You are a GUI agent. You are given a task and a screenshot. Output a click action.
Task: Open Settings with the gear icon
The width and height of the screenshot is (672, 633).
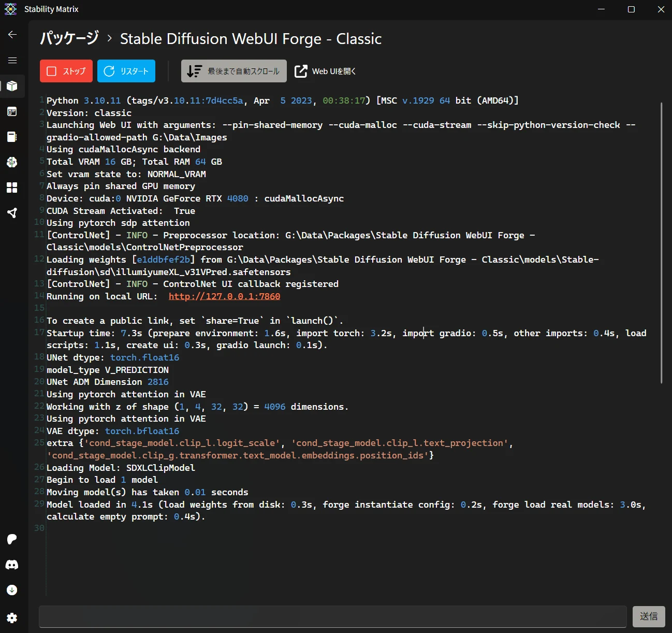tap(12, 617)
